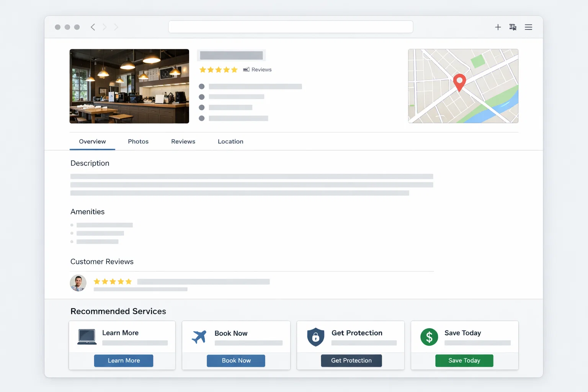The width and height of the screenshot is (588, 392).
Task: Click the green dollar sign icon
Action: coord(429,337)
